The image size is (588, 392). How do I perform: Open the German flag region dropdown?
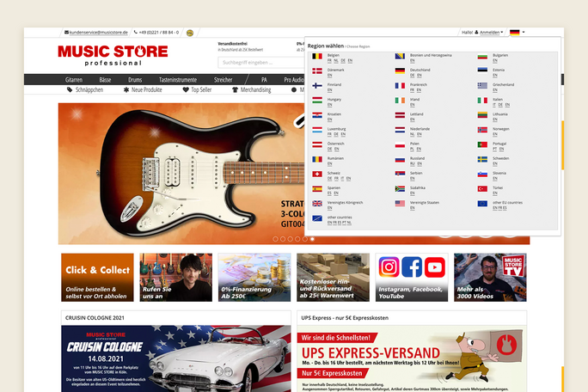point(518,33)
